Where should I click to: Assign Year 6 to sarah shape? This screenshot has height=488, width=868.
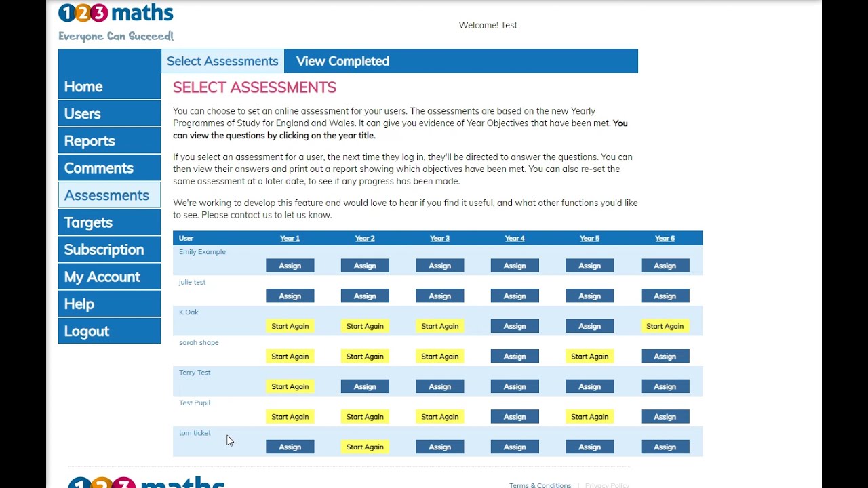click(x=665, y=357)
